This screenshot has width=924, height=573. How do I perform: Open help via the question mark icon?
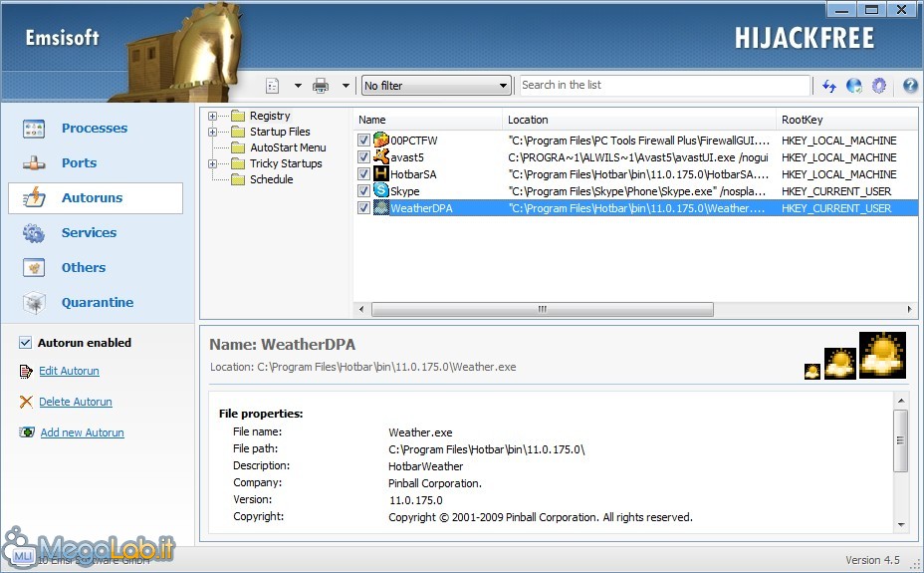pyautogui.click(x=910, y=86)
